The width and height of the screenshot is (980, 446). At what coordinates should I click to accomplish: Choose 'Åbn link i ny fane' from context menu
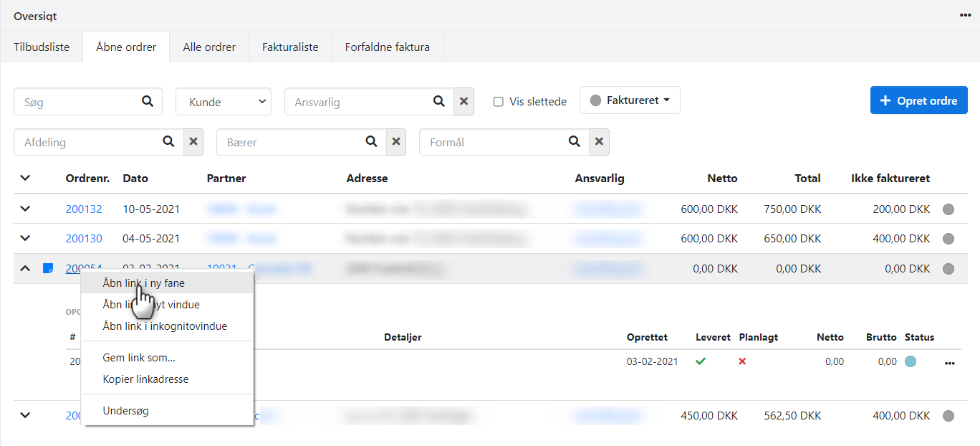pos(143,283)
